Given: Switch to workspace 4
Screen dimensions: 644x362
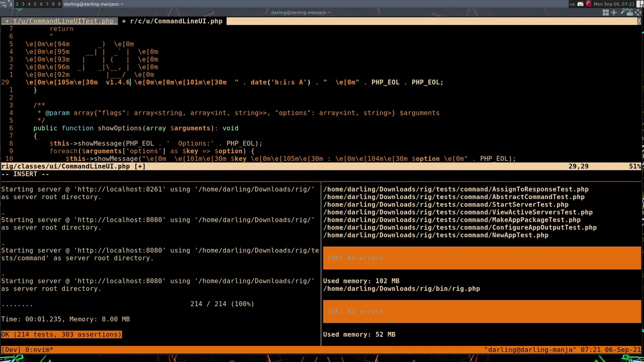Looking at the screenshot, I should [x=29, y=4].
